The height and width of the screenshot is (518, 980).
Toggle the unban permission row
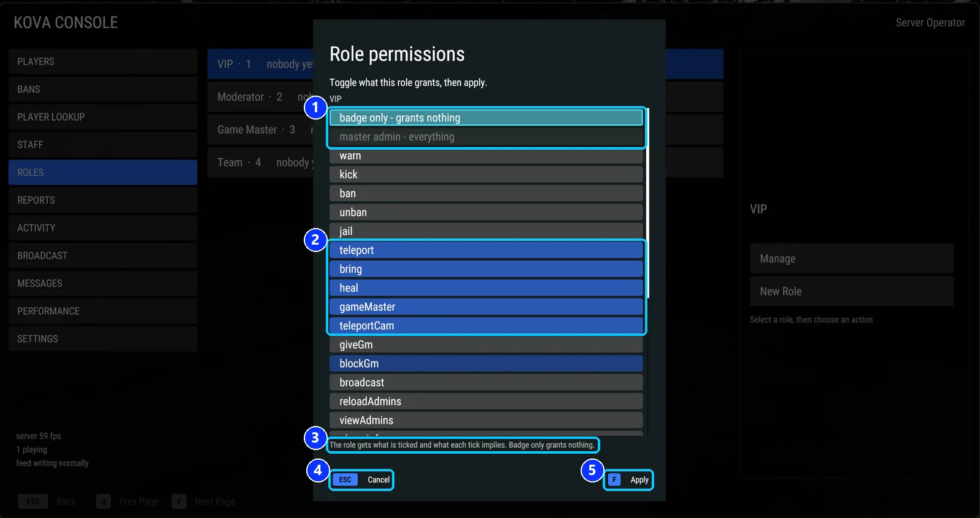pos(486,213)
